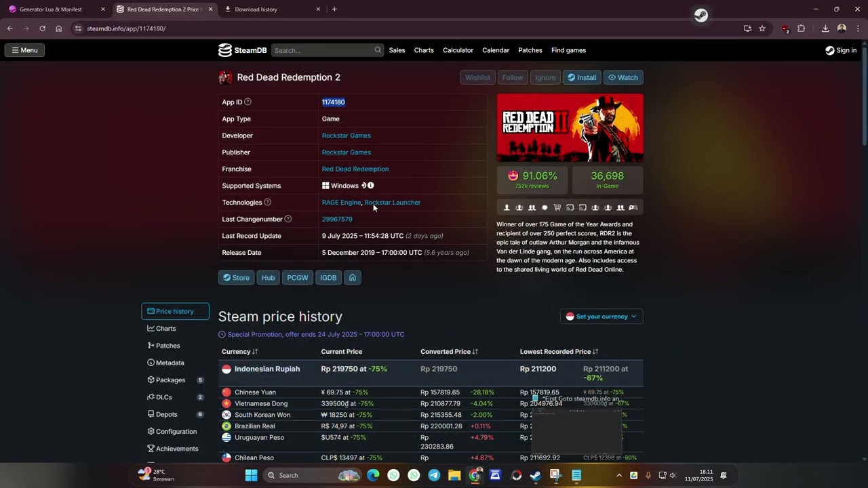
Task: Toggle the Watch button for this game
Action: [x=623, y=77]
